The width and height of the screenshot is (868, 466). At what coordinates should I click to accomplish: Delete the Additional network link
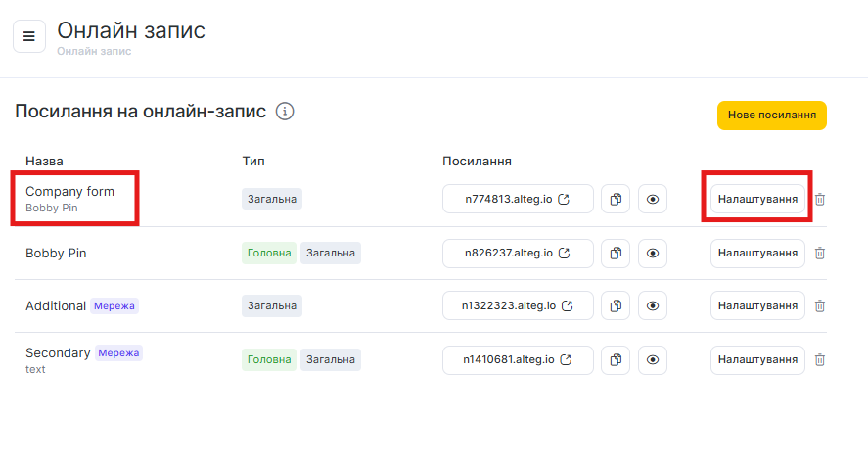click(820, 306)
